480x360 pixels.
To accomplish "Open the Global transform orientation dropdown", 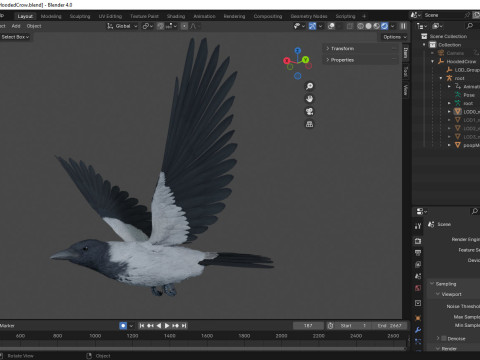I will pyautogui.click(x=122, y=26).
